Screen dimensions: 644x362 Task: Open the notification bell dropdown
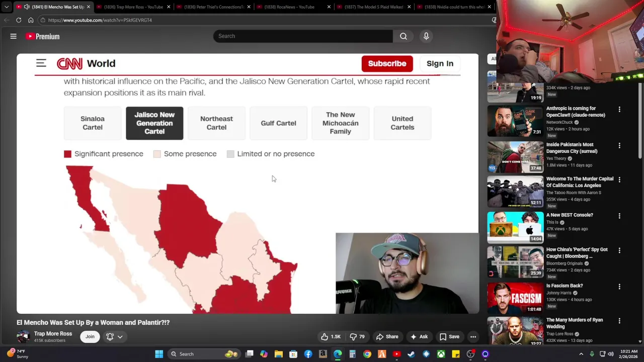(x=115, y=337)
